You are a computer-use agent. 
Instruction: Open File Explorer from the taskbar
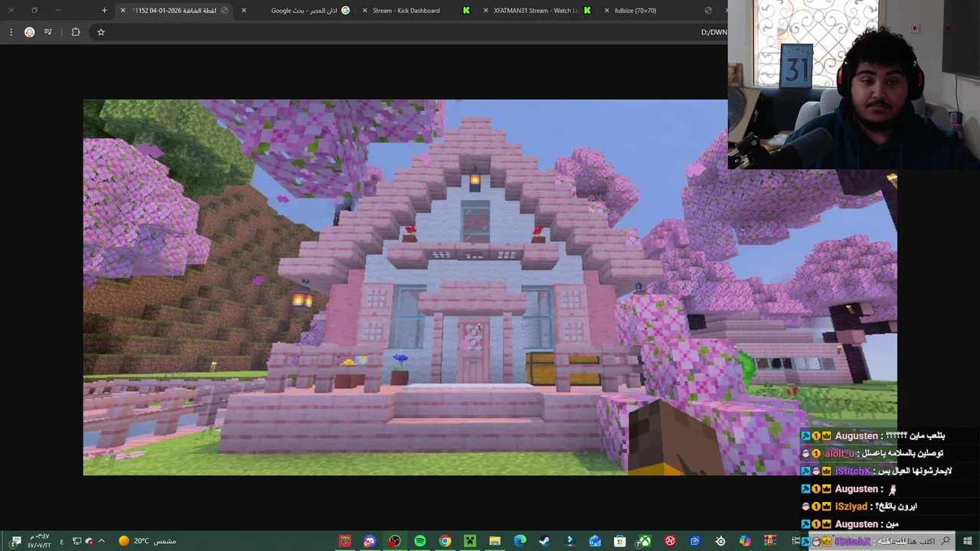[x=495, y=541]
